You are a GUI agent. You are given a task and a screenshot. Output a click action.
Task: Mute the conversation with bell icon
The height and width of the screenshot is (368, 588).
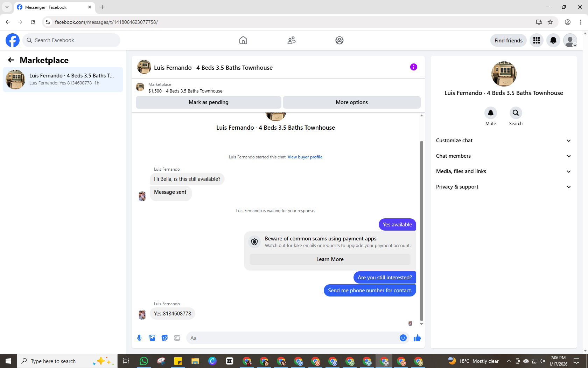pyautogui.click(x=491, y=113)
